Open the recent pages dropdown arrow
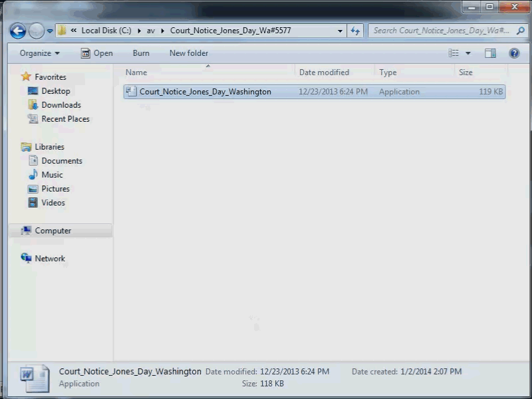The height and width of the screenshot is (399, 532). 50,31
